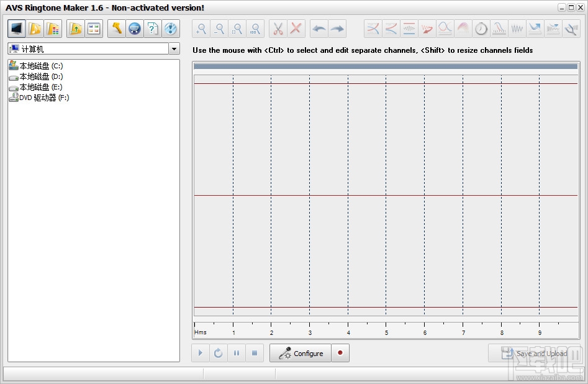588x384 pixels.
Task: Redo the last action
Action: [x=337, y=29]
